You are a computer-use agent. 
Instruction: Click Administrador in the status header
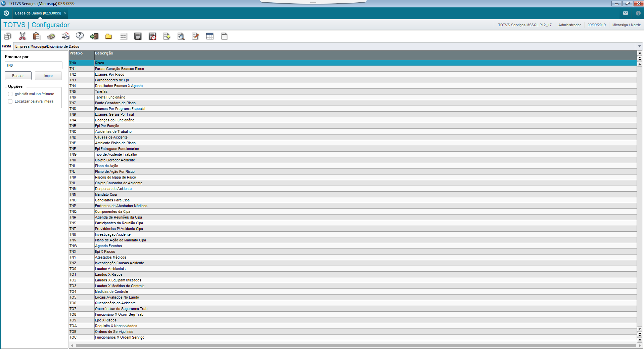tap(569, 25)
